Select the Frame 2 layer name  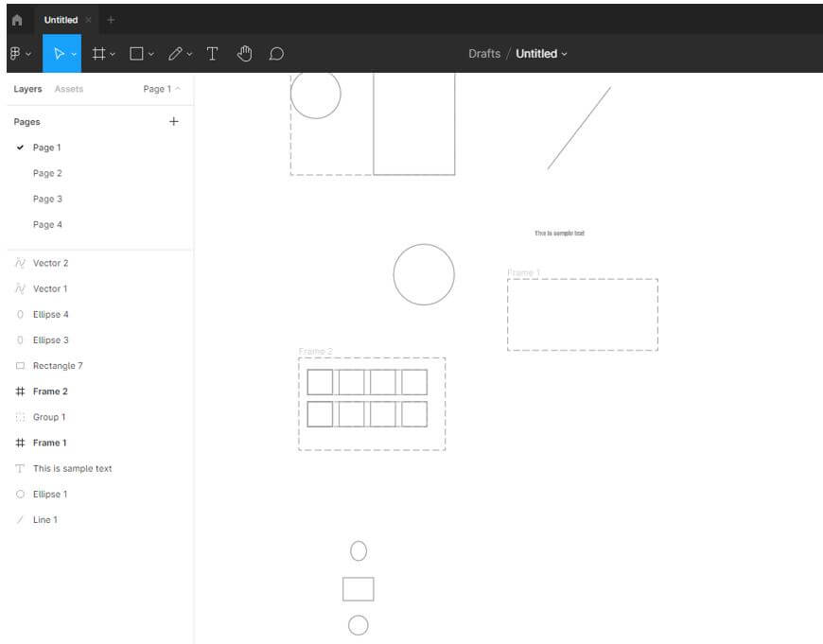pyautogui.click(x=50, y=392)
